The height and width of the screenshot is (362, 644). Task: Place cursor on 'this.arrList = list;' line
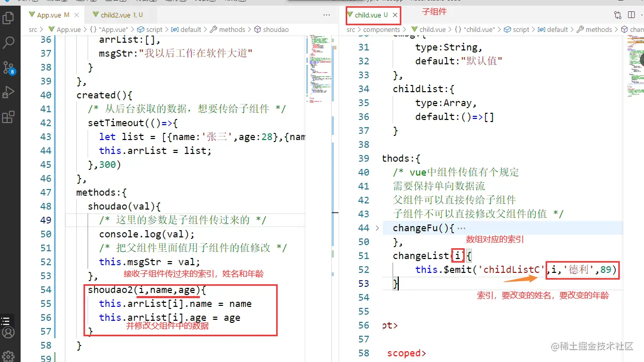point(155,150)
